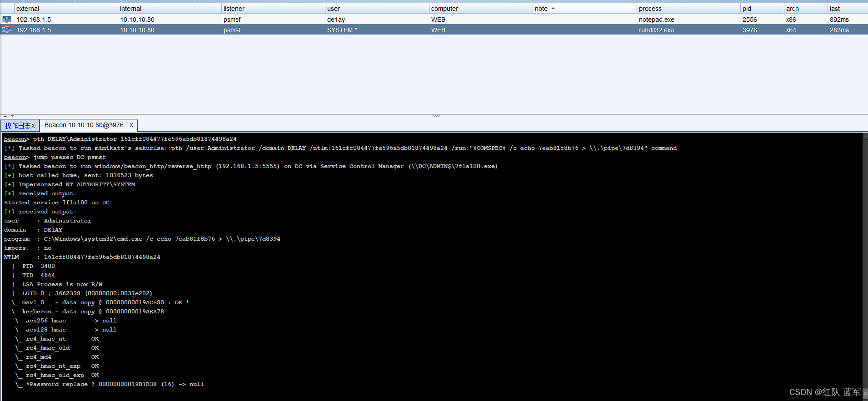
Task: Sort sessions by pid column header
Action: [x=762, y=9]
